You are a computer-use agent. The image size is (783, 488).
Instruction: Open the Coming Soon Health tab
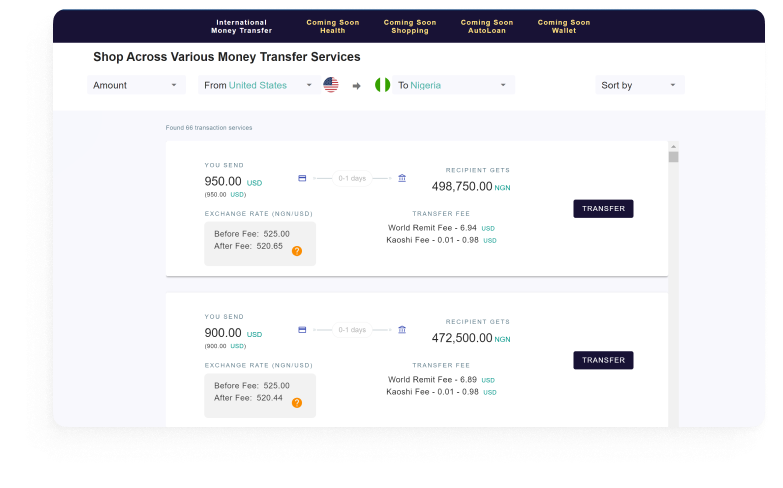[333, 26]
